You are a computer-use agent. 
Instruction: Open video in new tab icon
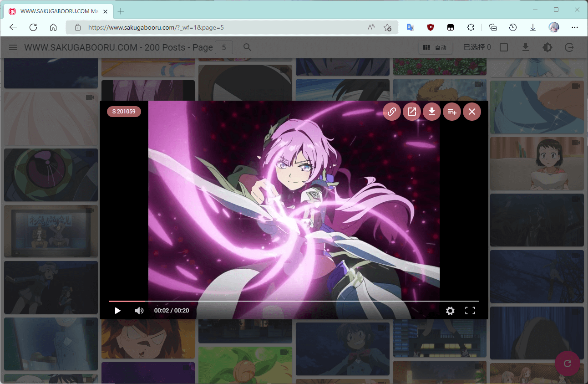(412, 112)
